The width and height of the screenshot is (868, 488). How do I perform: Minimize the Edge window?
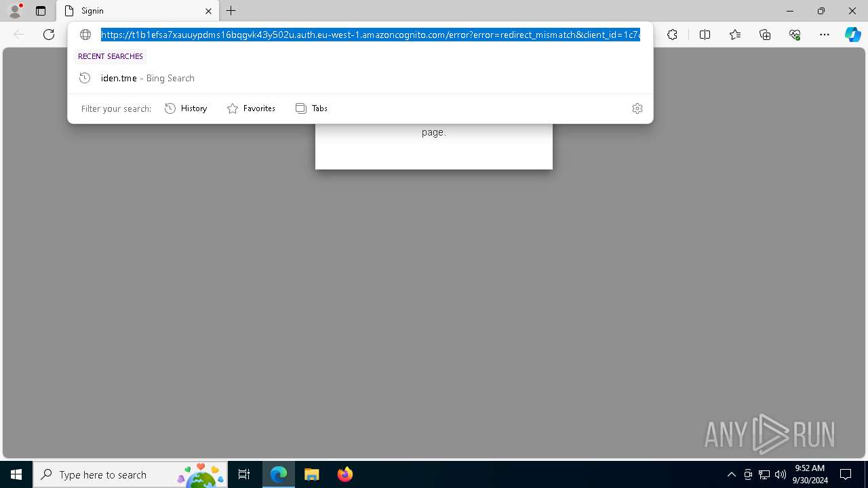[x=790, y=11]
